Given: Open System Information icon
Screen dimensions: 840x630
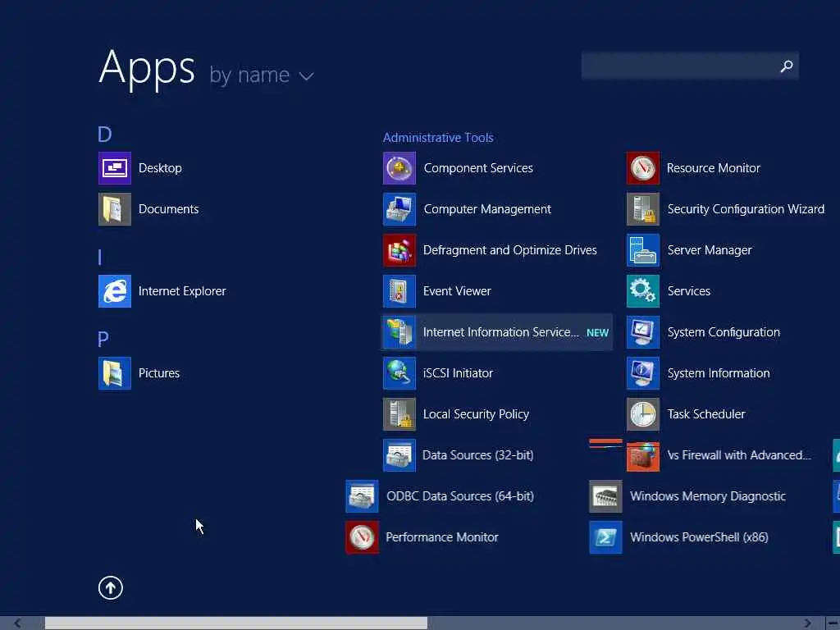Looking at the screenshot, I should 643,373.
